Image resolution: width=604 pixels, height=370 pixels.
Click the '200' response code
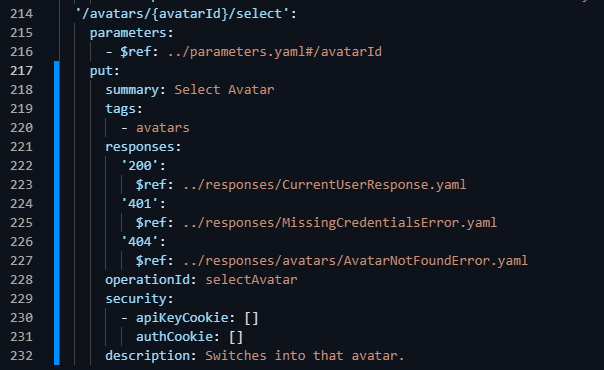click(139, 166)
